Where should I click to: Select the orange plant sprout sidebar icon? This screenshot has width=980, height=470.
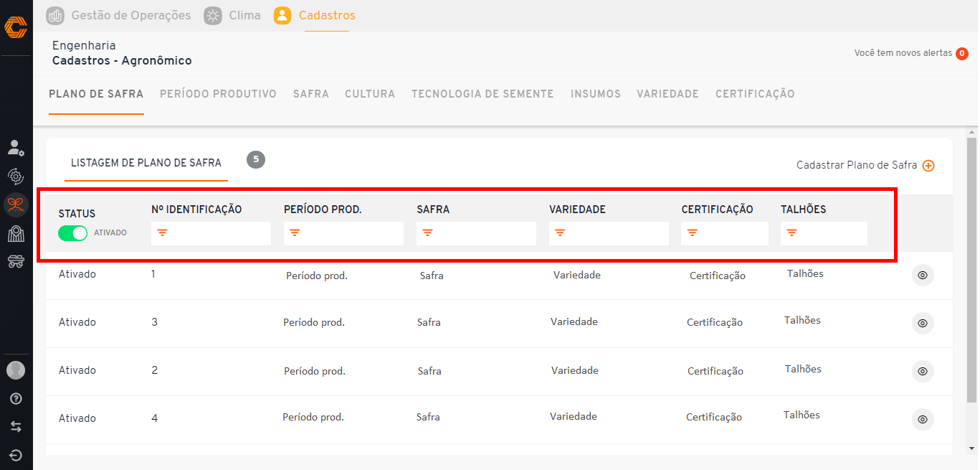(16, 205)
